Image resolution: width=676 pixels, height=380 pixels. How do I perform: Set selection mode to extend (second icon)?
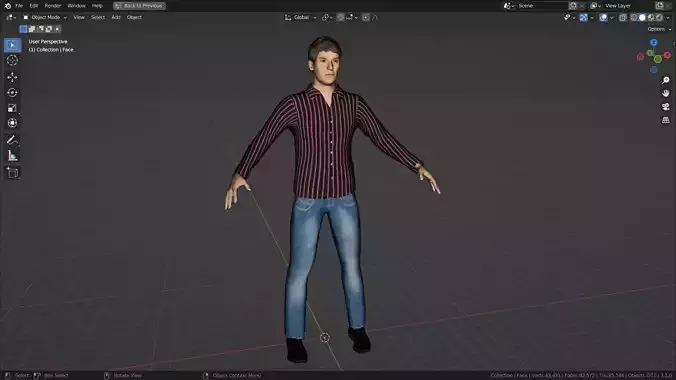pyautogui.click(x=31, y=29)
